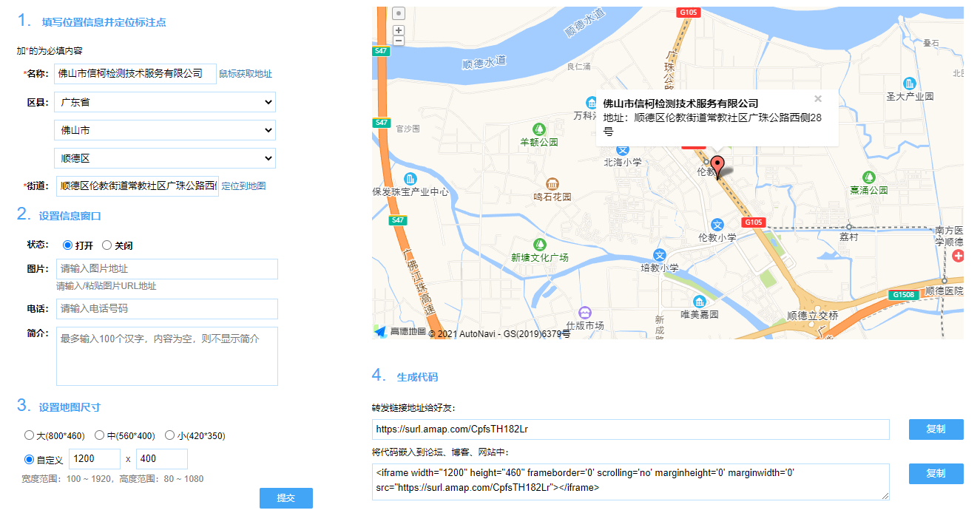Click the 唯美嘉园 building icon
Image resolution: width=980 pixels, height=513 pixels.
point(700,301)
